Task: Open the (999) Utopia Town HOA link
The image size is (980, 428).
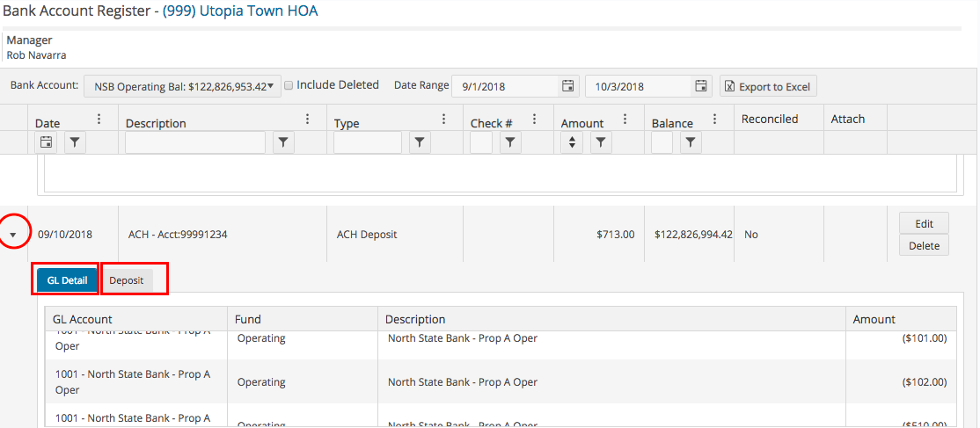Action: pyautogui.click(x=240, y=11)
